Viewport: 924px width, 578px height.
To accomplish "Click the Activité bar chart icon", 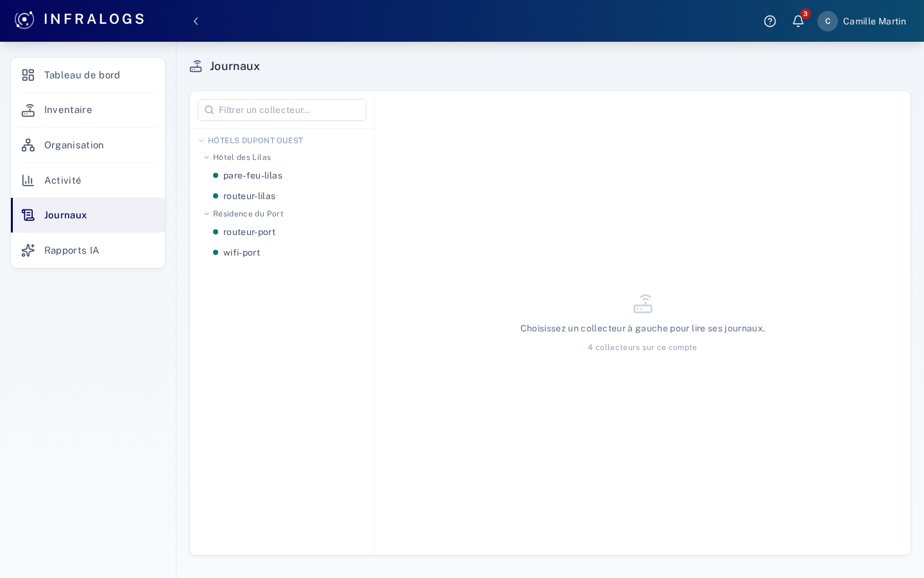I will [x=28, y=180].
